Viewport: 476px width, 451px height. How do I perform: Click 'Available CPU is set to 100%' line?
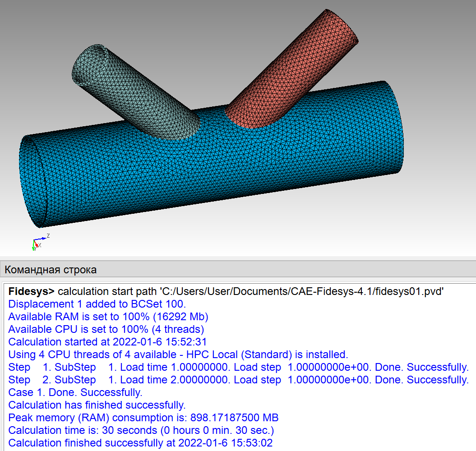pos(106,329)
